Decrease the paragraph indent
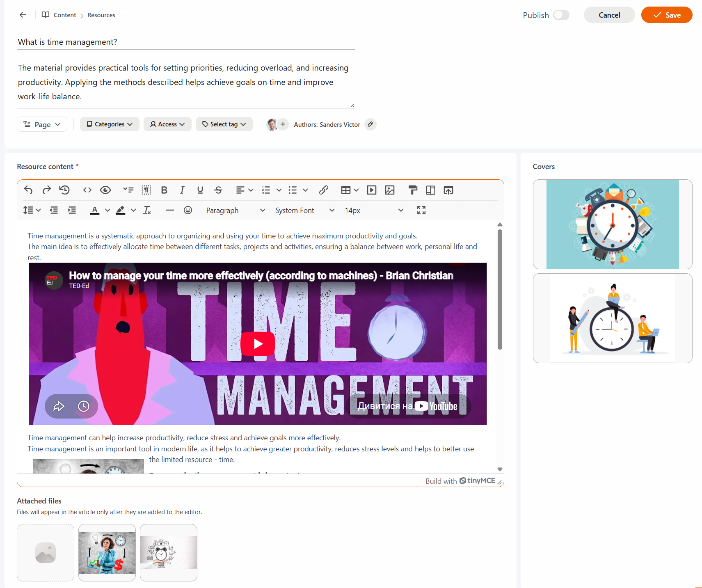The width and height of the screenshot is (702, 588). 54,210
